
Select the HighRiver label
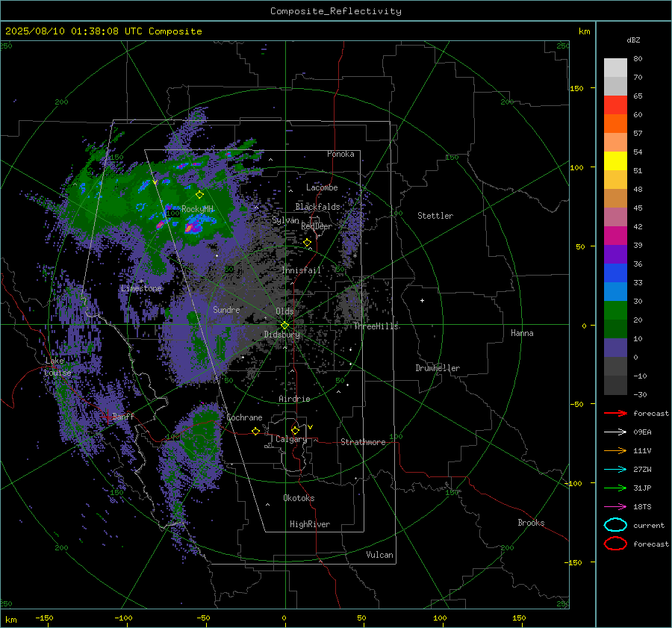click(310, 524)
